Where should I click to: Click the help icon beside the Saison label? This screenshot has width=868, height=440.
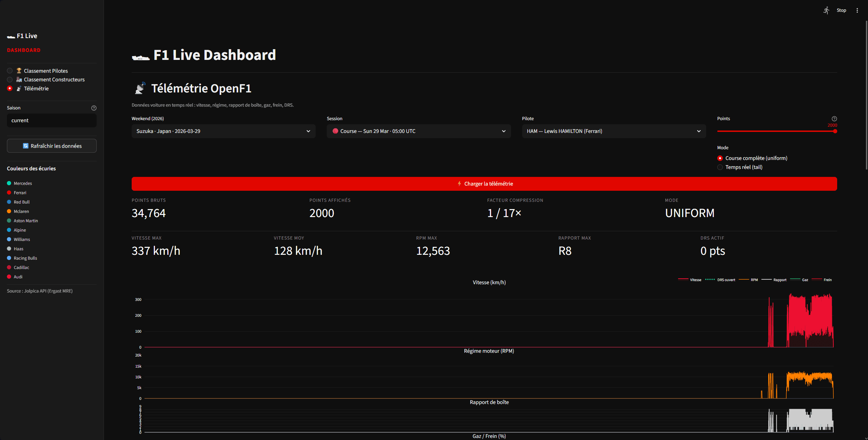pyautogui.click(x=94, y=108)
